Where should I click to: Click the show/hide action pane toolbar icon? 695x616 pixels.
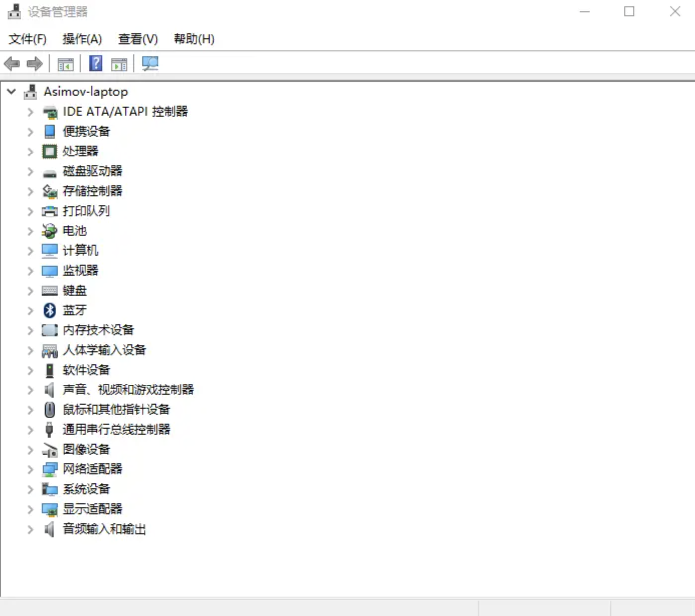tap(119, 64)
